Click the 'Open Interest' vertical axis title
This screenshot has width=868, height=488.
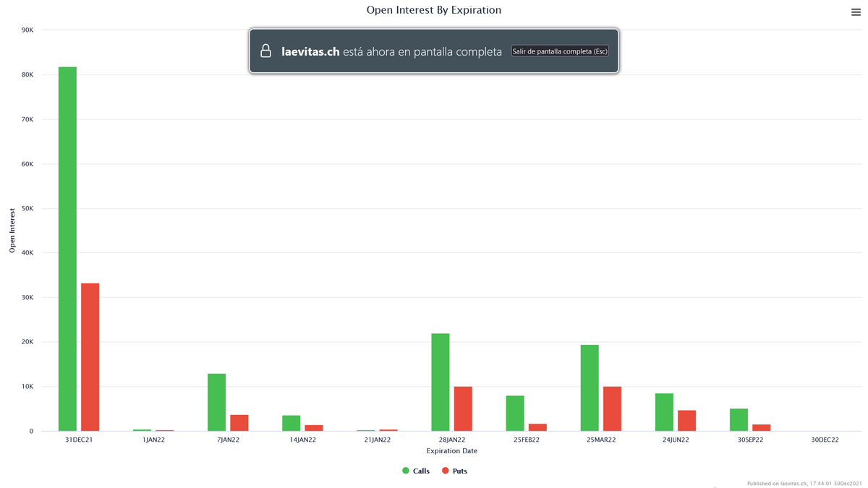tap(12, 231)
